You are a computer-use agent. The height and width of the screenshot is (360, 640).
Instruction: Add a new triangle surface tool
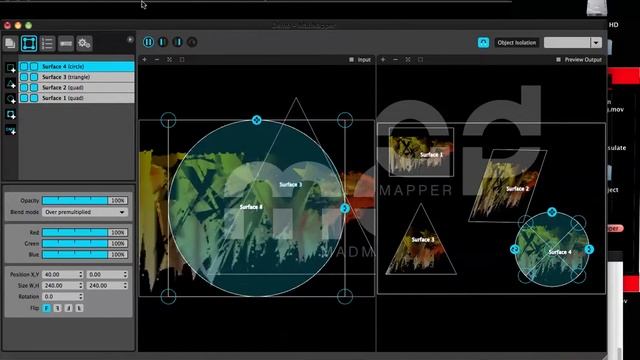tap(11, 84)
